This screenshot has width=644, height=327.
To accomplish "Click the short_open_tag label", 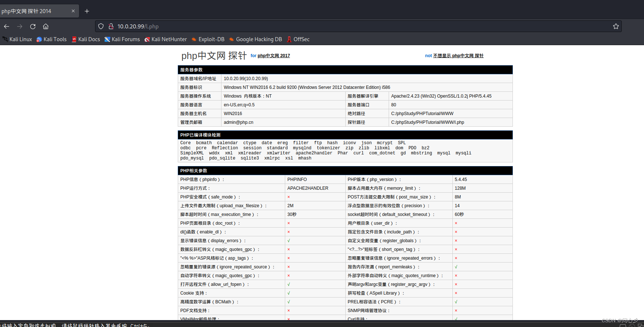I will point(384,249).
